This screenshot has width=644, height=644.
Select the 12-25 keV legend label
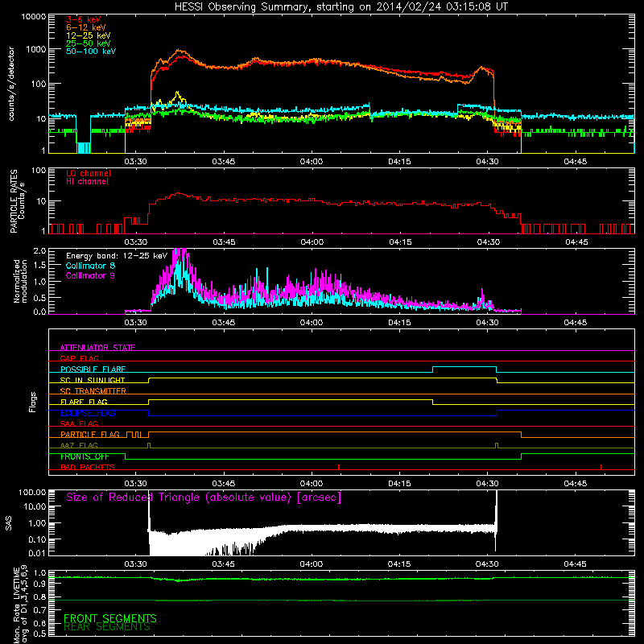[89, 35]
